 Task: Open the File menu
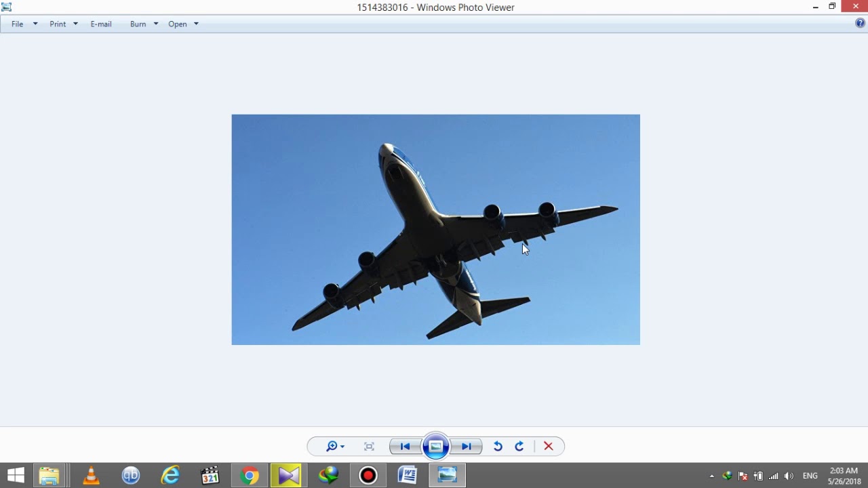coord(18,24)
